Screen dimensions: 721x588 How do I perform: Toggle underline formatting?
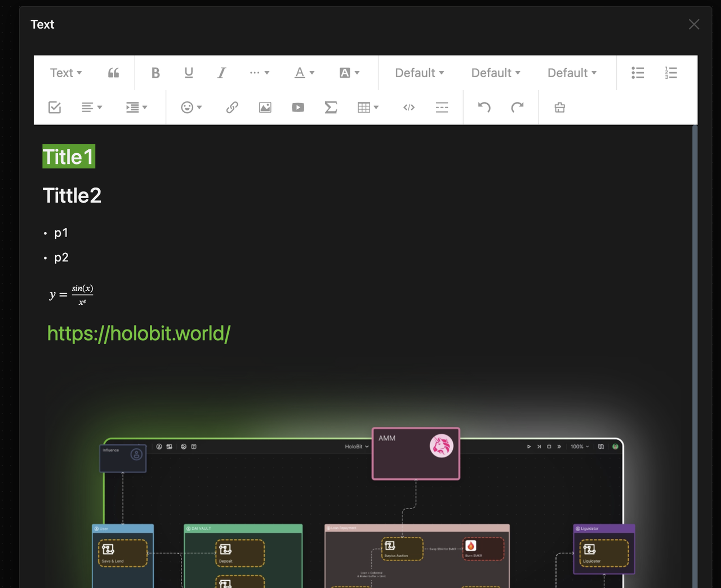point(189,73)
